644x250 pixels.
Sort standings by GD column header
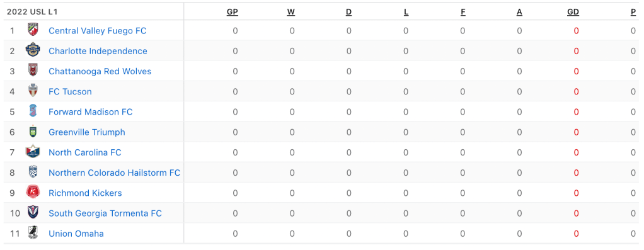tap(573, 12)
